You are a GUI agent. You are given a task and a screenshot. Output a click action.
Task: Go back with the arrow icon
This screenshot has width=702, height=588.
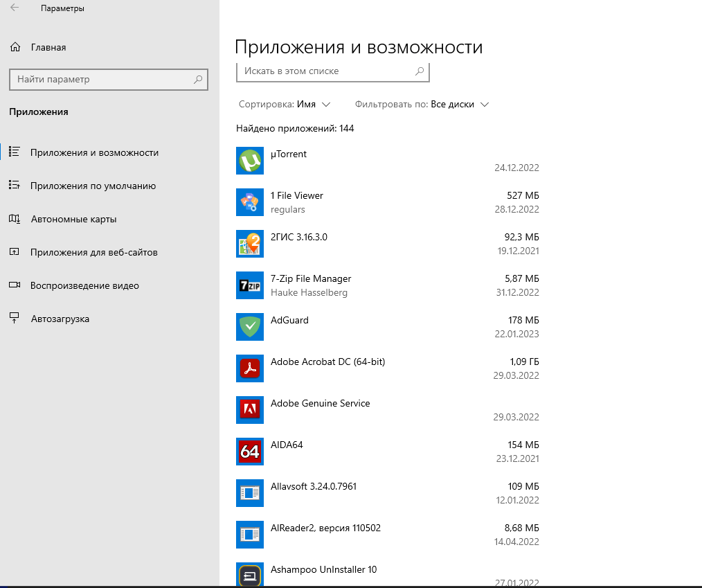tap(15, 8)
